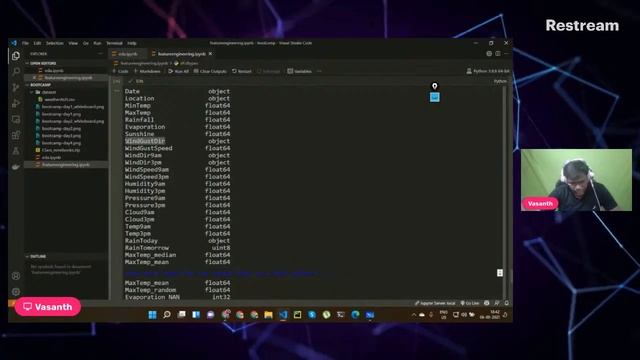Open the Testing flask icon view
The image size is (640, 360).
16,151
